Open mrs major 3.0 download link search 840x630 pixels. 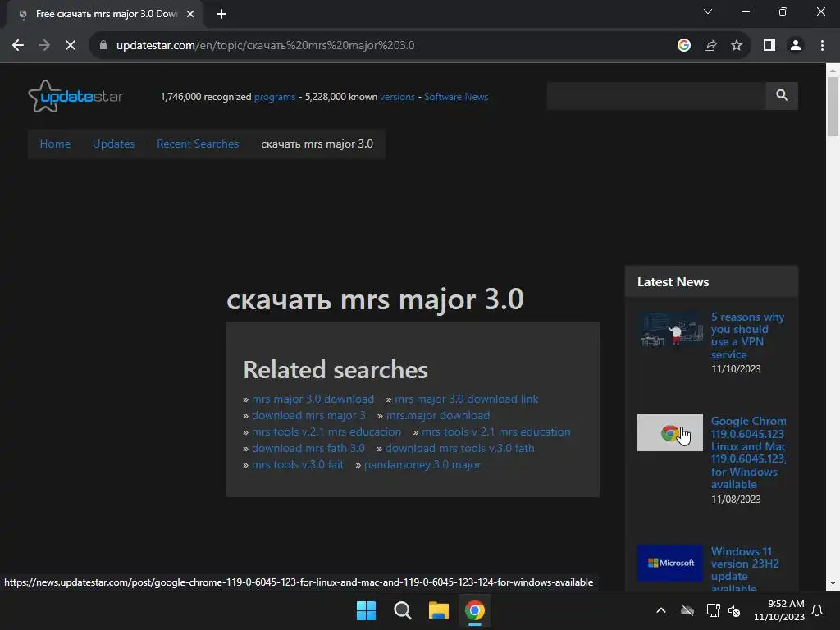466,399
